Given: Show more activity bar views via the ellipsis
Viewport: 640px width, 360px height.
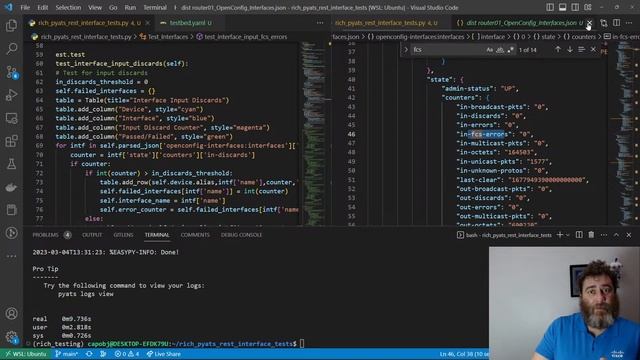Looking at the screenshot, I should click(11, 256).
